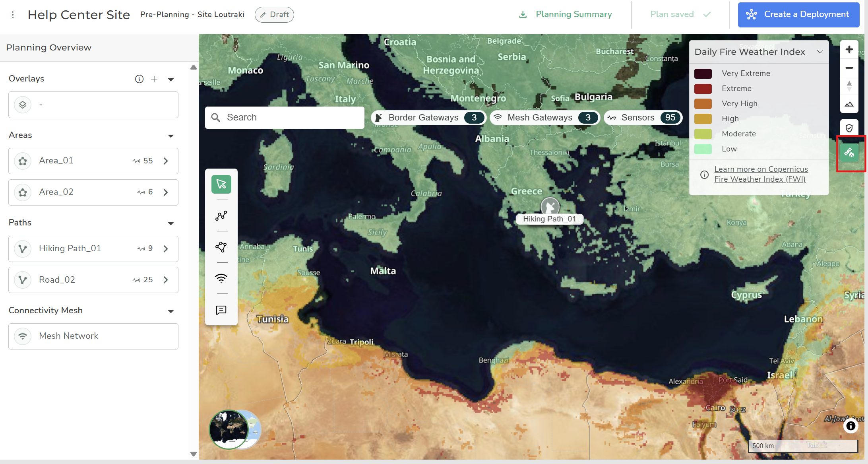
Task: Select the arrow selection tool
Action: tap(221, 184)
